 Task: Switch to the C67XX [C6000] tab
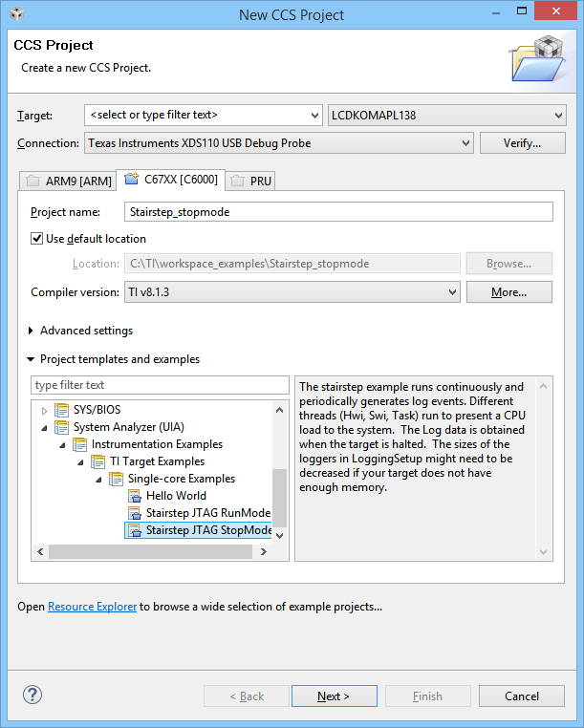click(171, 180)
